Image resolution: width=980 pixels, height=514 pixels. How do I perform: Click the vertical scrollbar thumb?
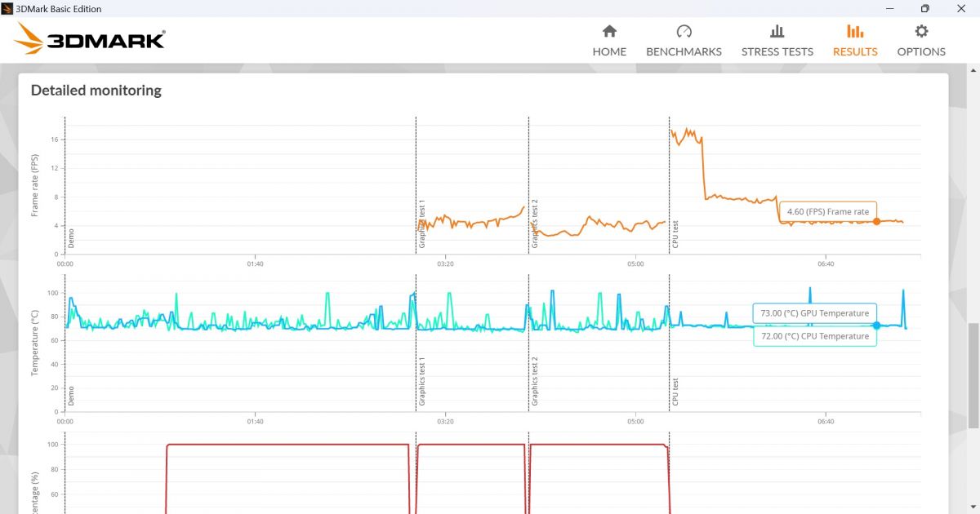click(972, 376)
